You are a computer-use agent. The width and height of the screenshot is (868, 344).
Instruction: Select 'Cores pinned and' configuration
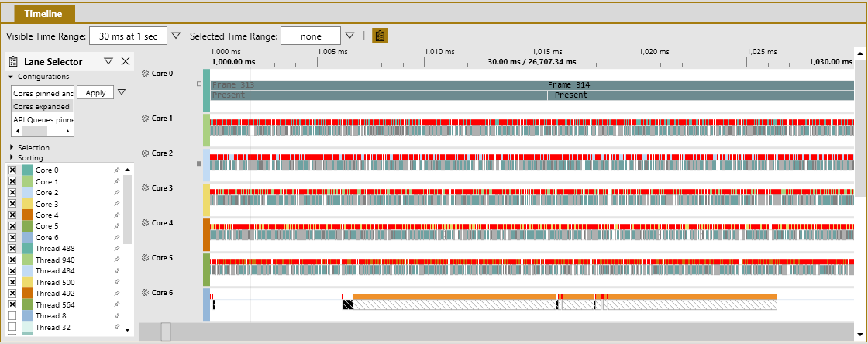click(x=43, y=94)
